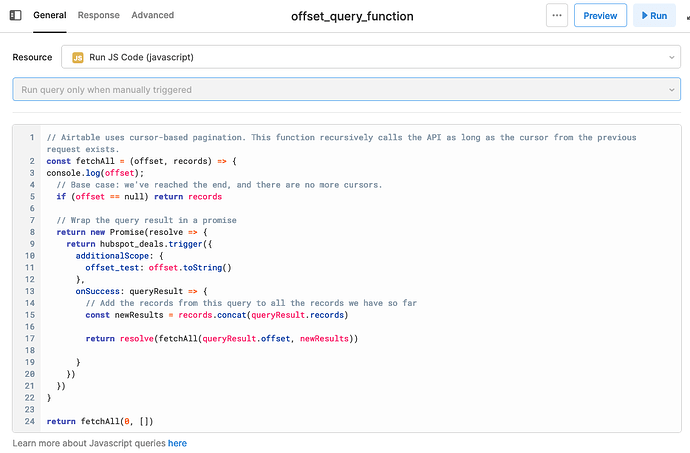This screenshot has width=690, height=453.
Task: Switch to the General tab
Action: (x=50, y=15)
